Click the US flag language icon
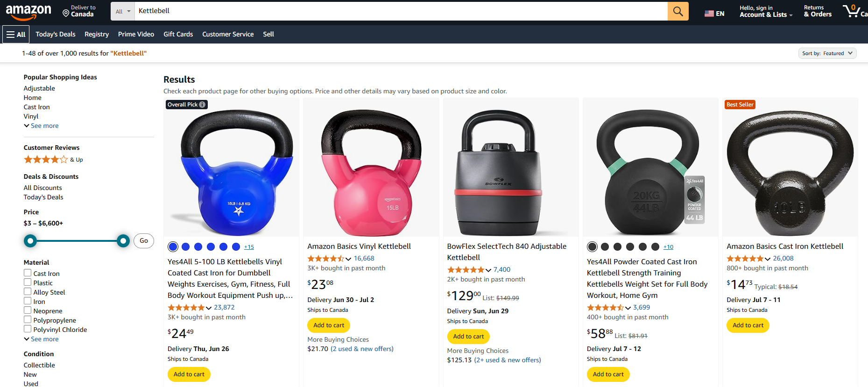 pyautogui.click(x=710, y=14)
